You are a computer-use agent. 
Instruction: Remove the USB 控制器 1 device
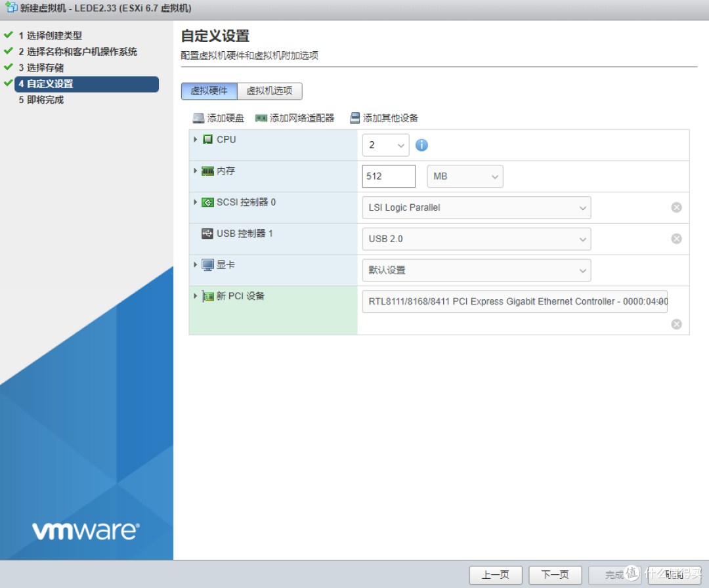point(676,238)
